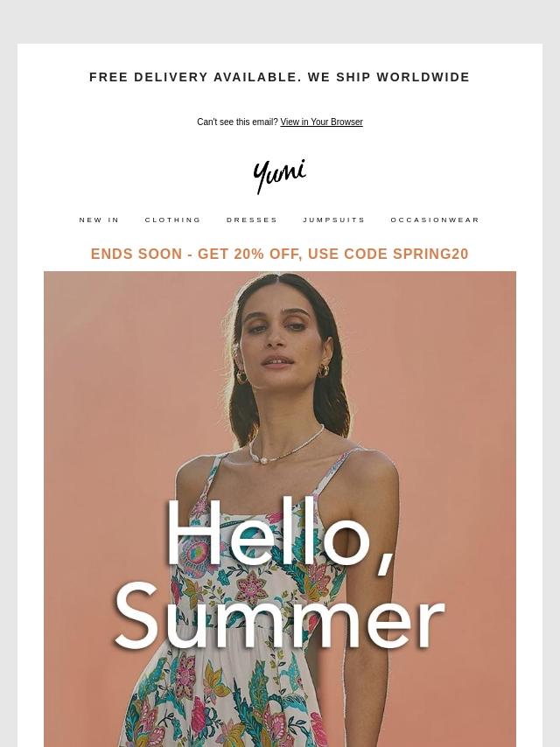Click the Yumi script logo
This screenshot has height=747, width=560.
point(280,177)
